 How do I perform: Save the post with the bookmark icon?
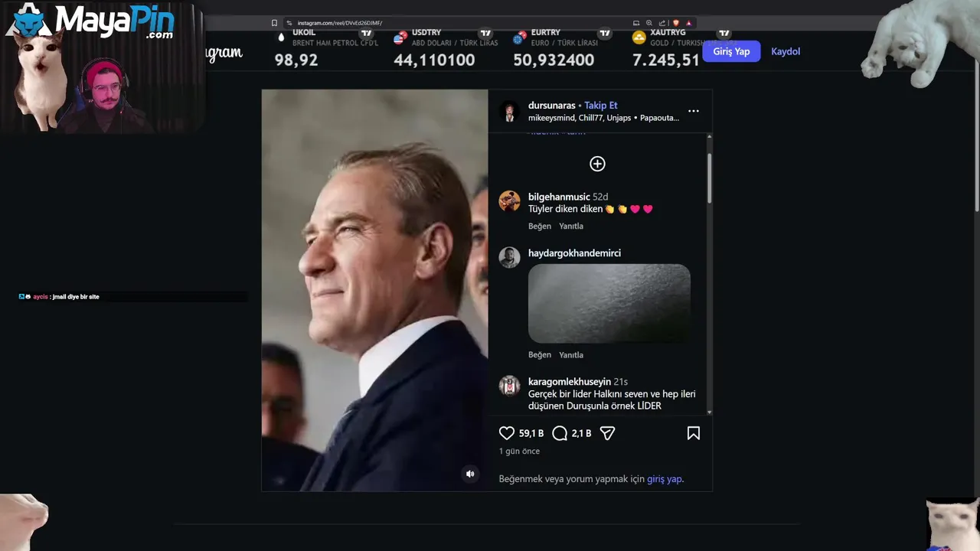pos(693,433)
